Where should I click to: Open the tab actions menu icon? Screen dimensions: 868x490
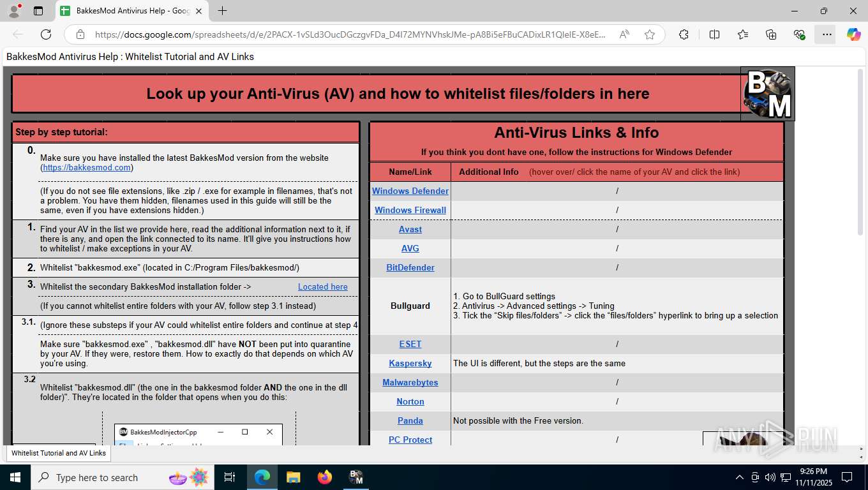(x=38, y=11)
